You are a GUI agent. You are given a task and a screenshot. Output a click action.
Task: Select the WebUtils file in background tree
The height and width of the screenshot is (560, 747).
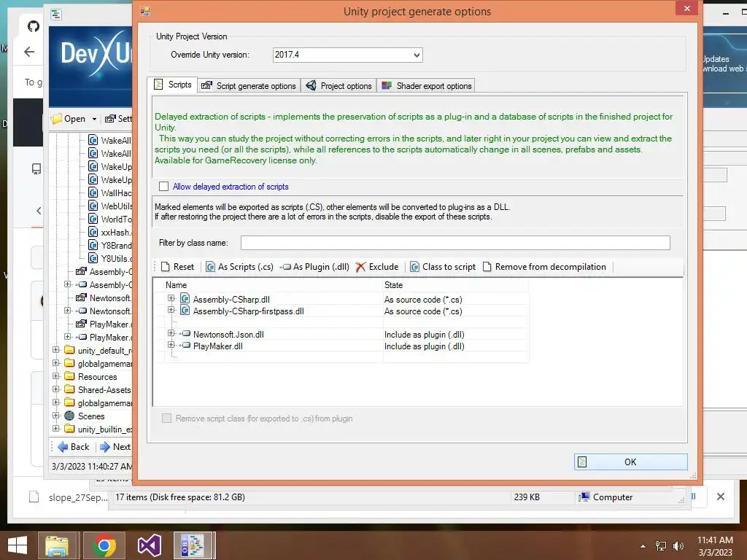tap(116, 206)
